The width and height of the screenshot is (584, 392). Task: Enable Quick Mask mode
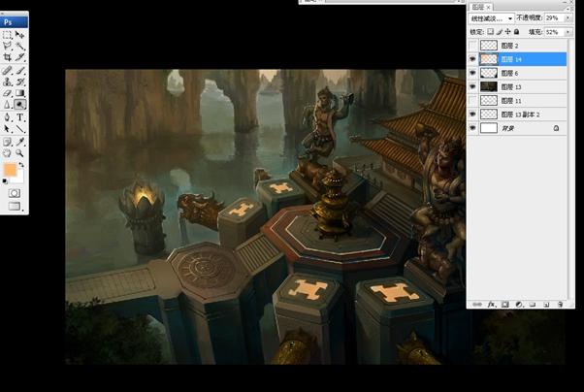[15, 193]
